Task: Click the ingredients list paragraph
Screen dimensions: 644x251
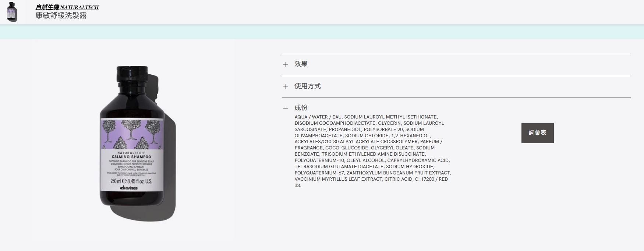Action: pos(372,151)
